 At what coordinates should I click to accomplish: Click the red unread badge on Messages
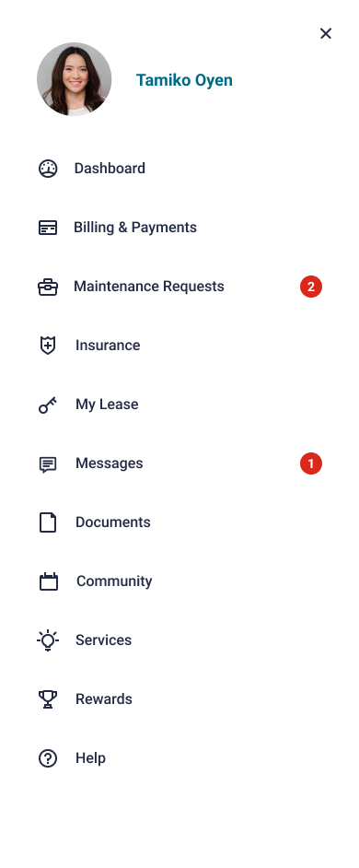click(311, 463)
